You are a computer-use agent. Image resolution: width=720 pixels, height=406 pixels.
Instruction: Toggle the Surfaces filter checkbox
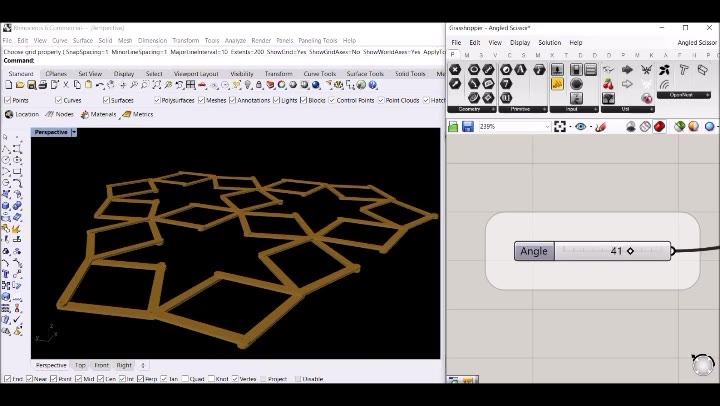(106, 100)
